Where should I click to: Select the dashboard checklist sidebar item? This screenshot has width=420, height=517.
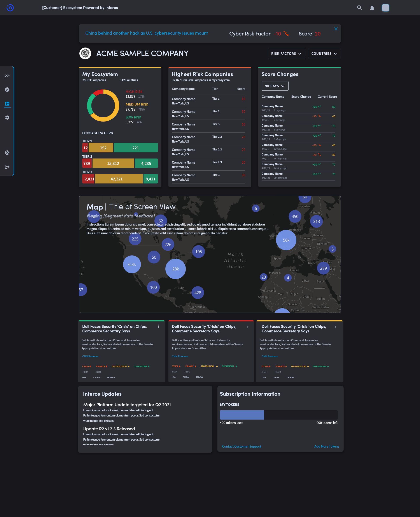(x=7, y=104)
